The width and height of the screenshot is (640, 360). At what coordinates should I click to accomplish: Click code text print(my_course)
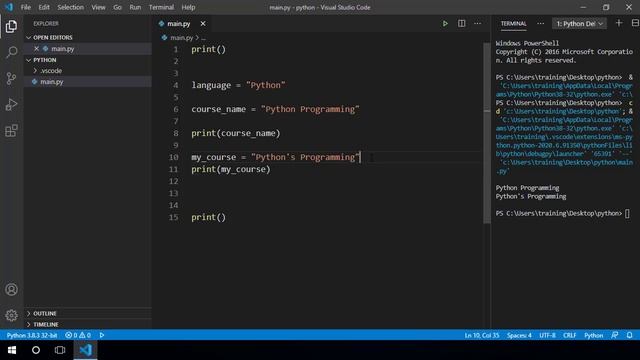point(231,169)
